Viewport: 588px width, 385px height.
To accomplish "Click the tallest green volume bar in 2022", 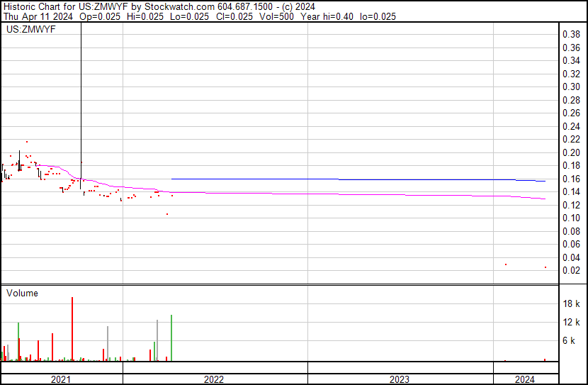I will tap(171, 338).
